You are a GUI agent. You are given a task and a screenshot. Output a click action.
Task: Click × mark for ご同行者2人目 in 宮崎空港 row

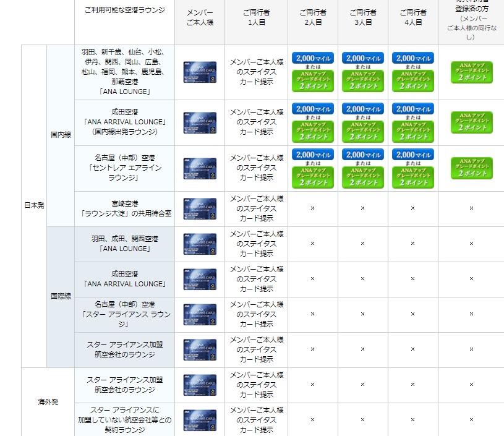click(313, 208)
